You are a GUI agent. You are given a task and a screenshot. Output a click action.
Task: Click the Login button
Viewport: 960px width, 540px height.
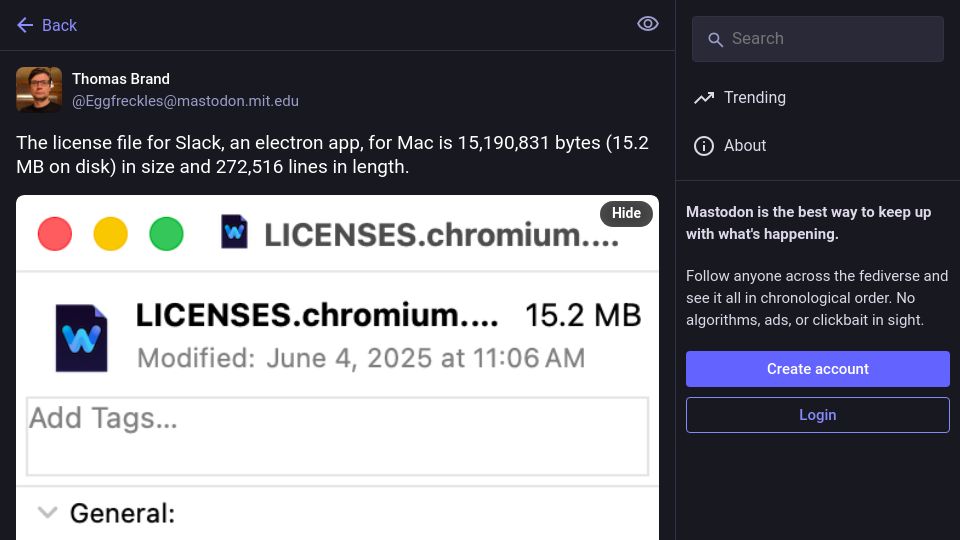[x=817, y=414]
